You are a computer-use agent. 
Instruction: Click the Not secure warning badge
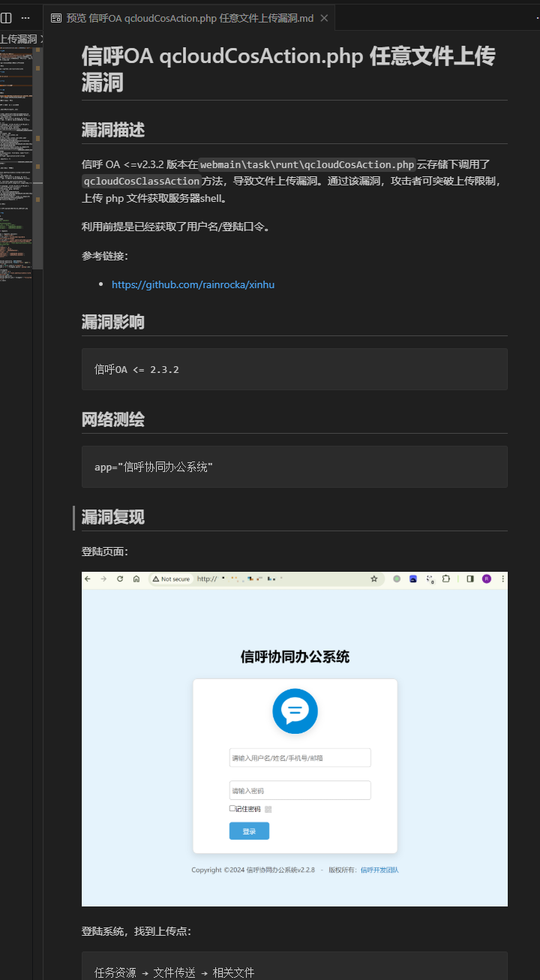coord(172,579)
